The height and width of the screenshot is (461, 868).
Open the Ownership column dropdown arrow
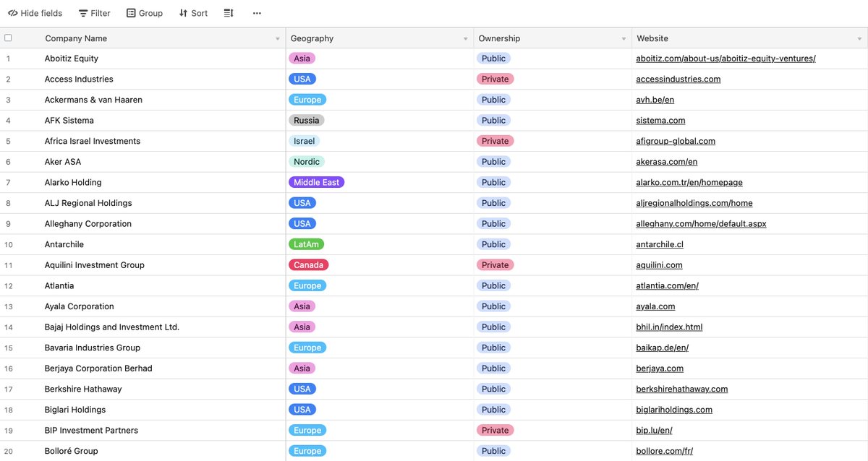point(624,38)
